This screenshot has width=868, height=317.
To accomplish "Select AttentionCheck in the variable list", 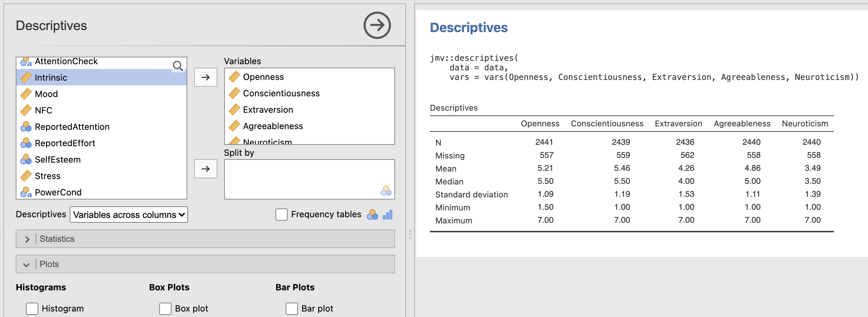I will tap(101, 63).
